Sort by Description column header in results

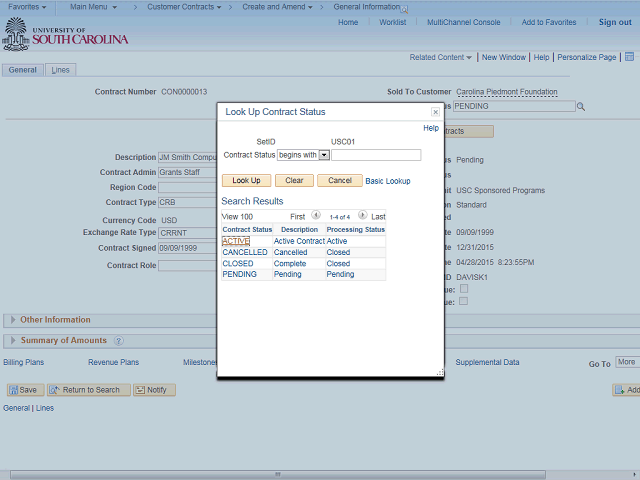pyautogui.click(x=299, y=229)
